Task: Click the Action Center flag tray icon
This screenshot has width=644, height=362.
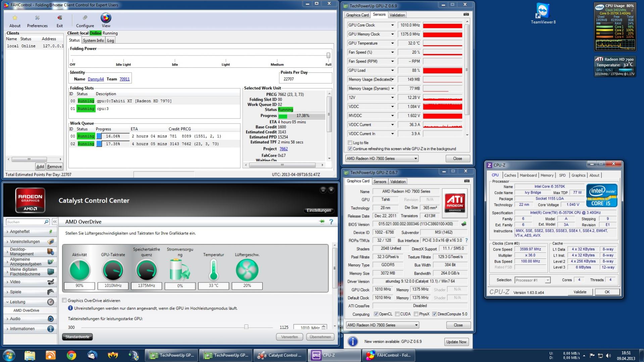Action: [x=592, y=355]
